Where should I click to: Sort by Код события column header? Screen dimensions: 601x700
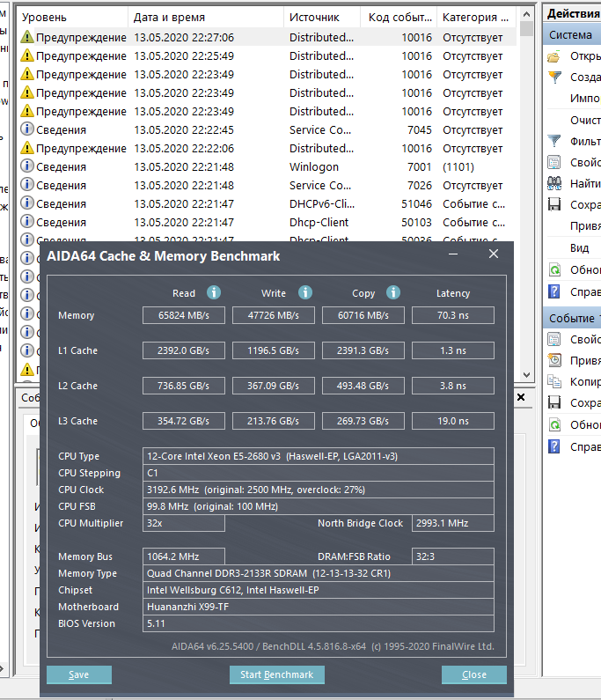point(399,18)
